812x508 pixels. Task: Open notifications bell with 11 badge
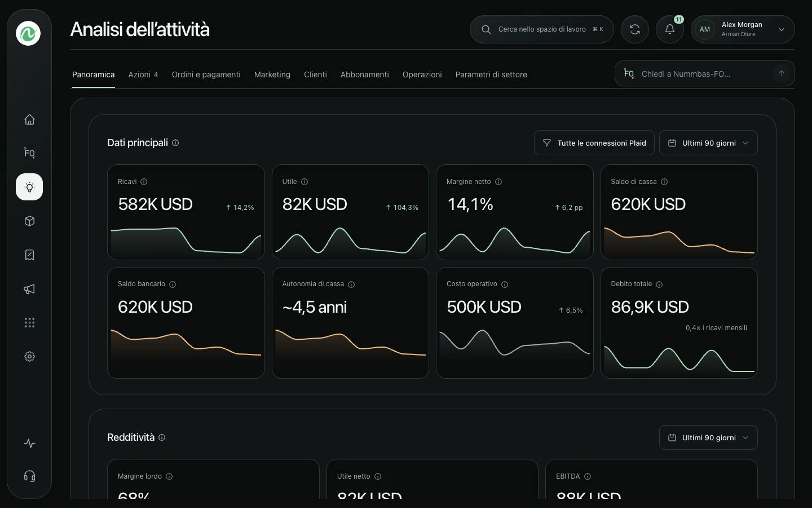pyautogui.click(x=670, y=29)
